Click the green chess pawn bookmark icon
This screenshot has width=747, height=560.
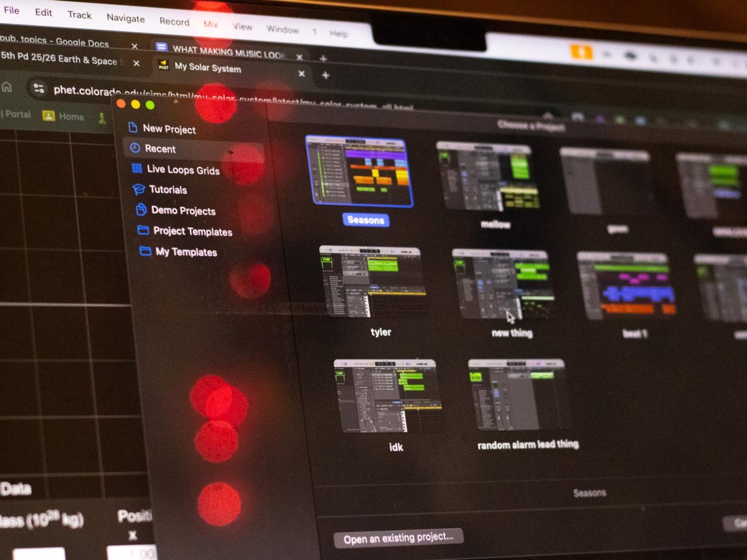pyautogui.click(x=101, y=117)
